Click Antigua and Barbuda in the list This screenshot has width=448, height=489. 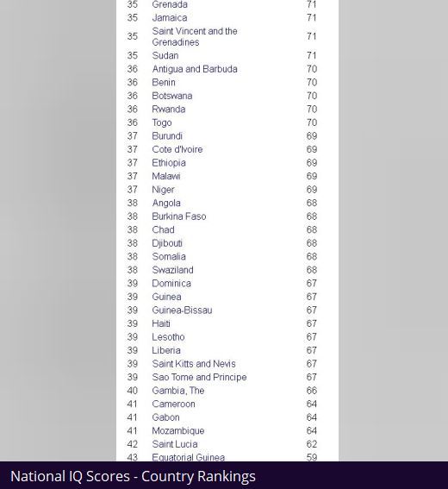coord(195,69)
